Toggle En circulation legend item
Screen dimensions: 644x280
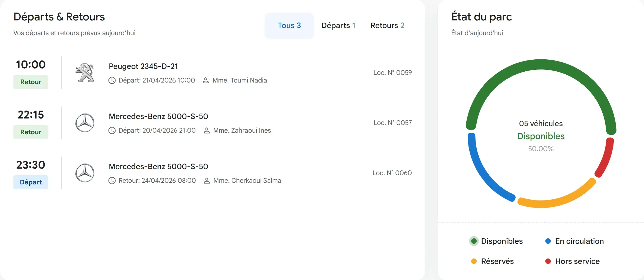(575, 241)
